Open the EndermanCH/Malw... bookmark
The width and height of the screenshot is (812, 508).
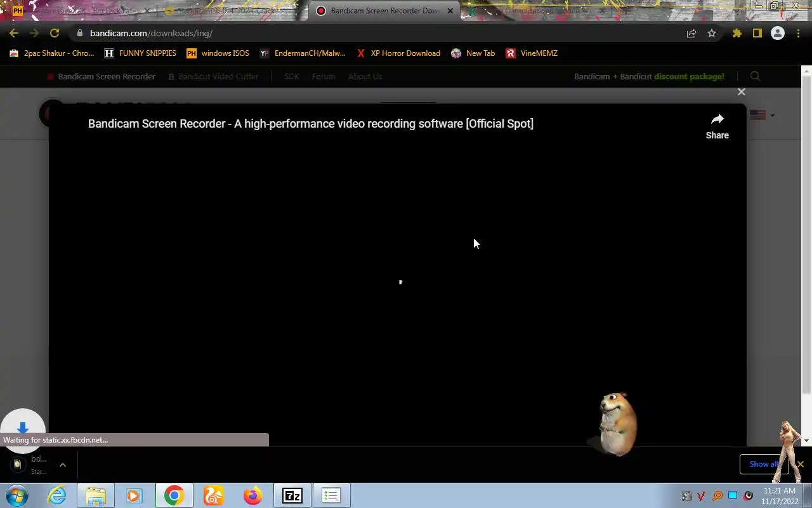point(303,53)
